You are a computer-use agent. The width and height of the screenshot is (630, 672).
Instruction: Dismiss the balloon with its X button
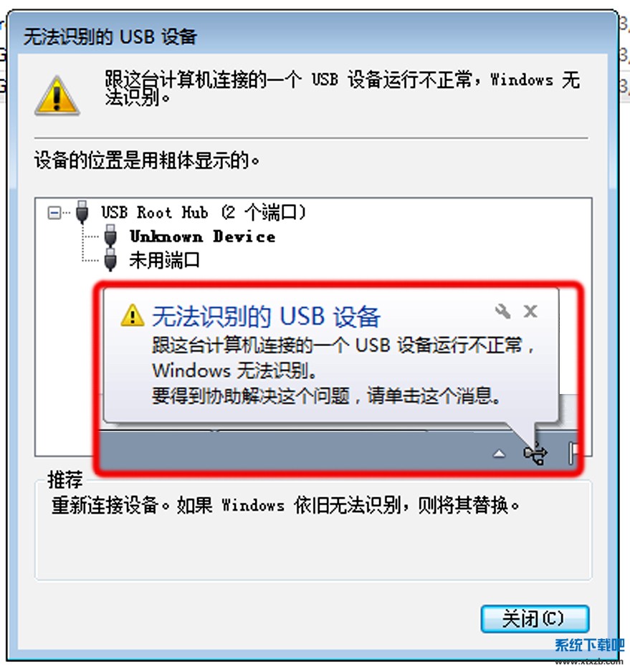click(530, 311)
